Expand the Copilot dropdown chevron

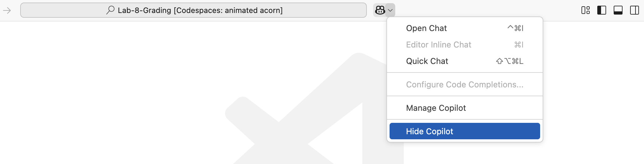coord(390,10)
